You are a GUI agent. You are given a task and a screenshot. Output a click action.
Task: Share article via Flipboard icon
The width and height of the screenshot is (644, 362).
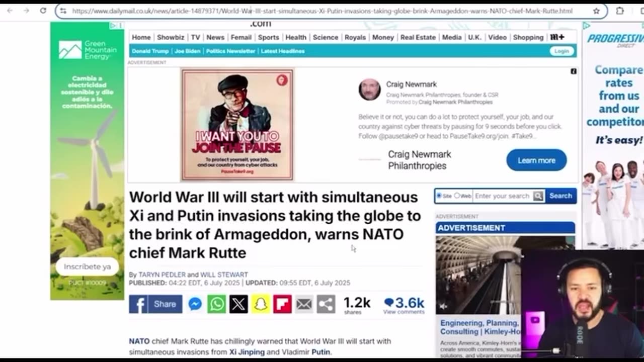pos(282,304)
